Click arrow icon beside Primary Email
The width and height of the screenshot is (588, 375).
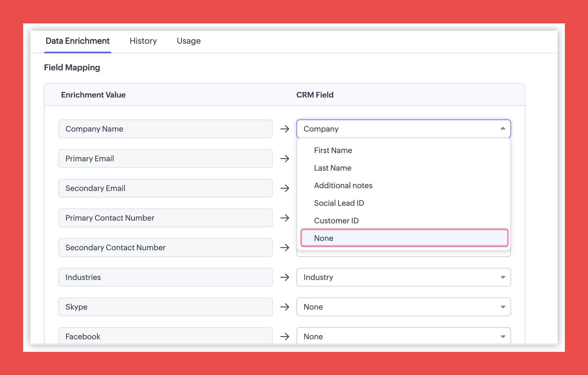click(285, 159)
